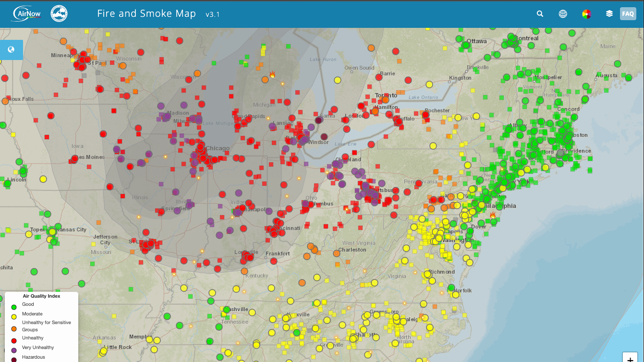The width and height of the screenshot is (644, 362).
Task: Click the flame fire icon over northern Michigan
Action: tap(273, 75)
